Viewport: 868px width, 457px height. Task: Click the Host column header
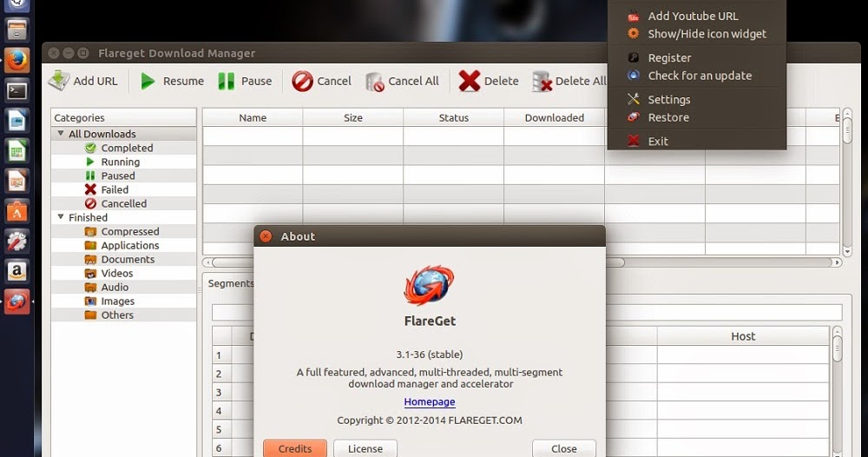click(743, 336)
